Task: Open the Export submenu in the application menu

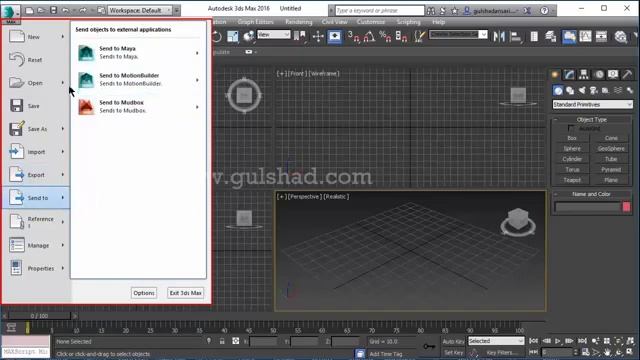Action: click(36, 175)
